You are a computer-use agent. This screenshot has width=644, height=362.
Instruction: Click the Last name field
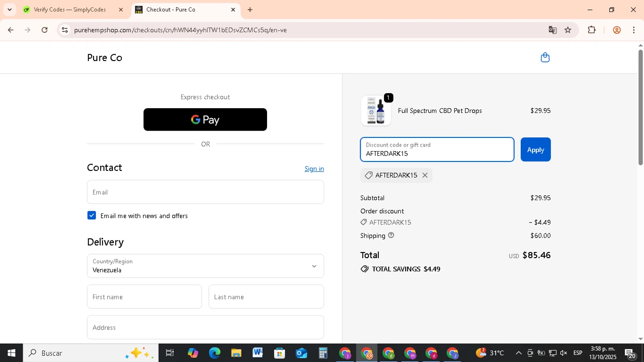(266, 297)
